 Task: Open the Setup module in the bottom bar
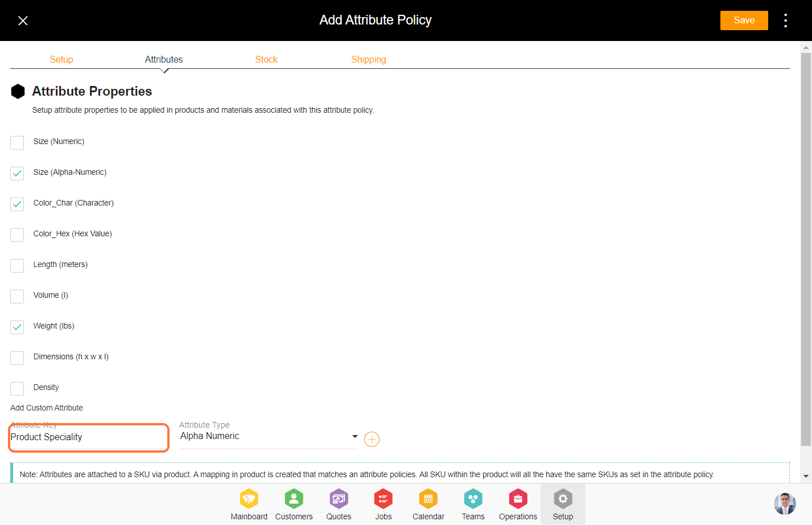coord(563,505)
